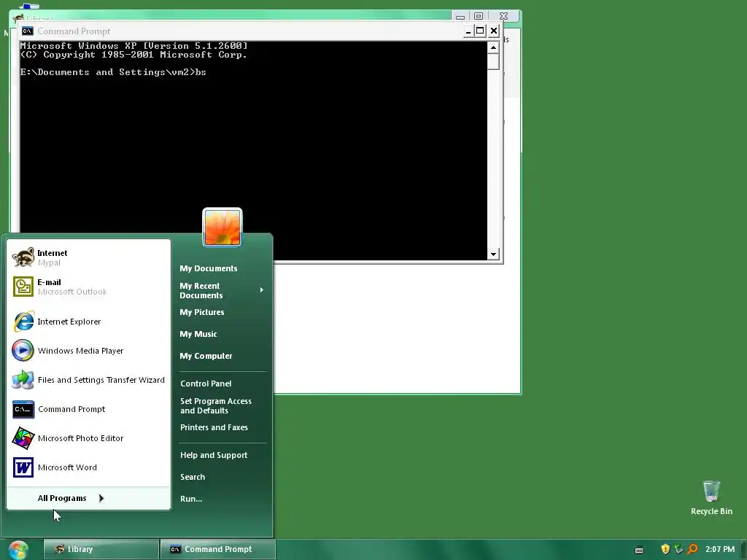Viewport: 747px width, 560px height.
Task: Click the keyboard tray icon
Action: tap(639, 550)
